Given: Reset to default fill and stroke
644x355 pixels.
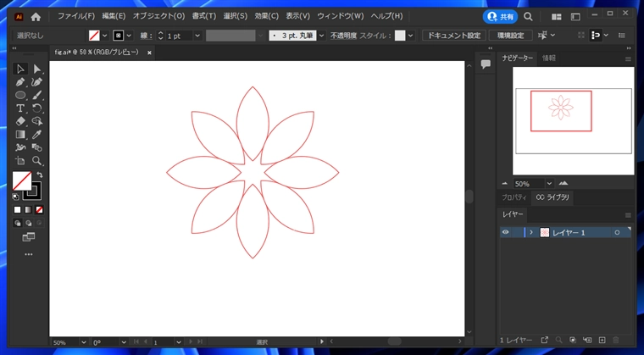Looking at the screenshot, I should point(15,197).
